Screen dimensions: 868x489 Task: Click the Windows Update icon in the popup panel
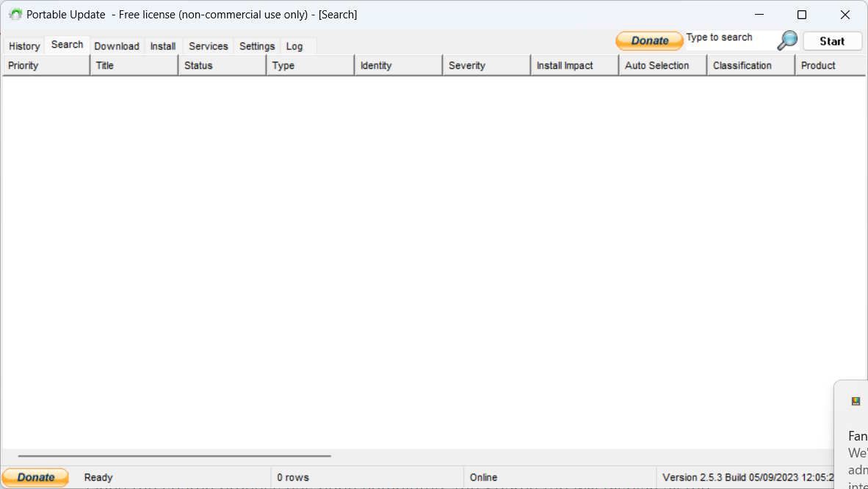click(855, 401)
